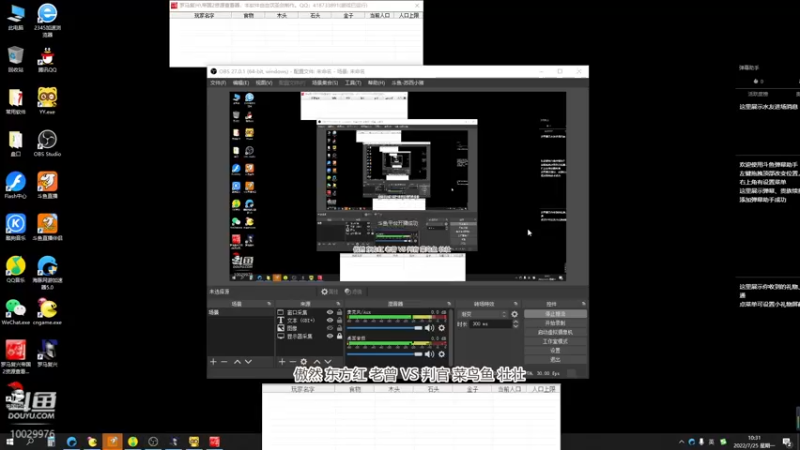Click 设置 settings button in 控件 panel
This screenshot has height=450, width=800.
(555, 351)
